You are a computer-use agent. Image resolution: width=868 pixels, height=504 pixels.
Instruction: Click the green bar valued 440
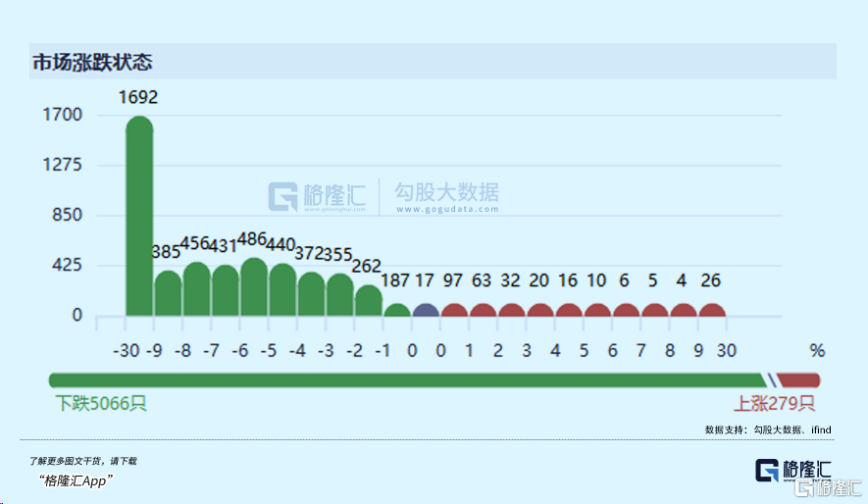(282, 290)
